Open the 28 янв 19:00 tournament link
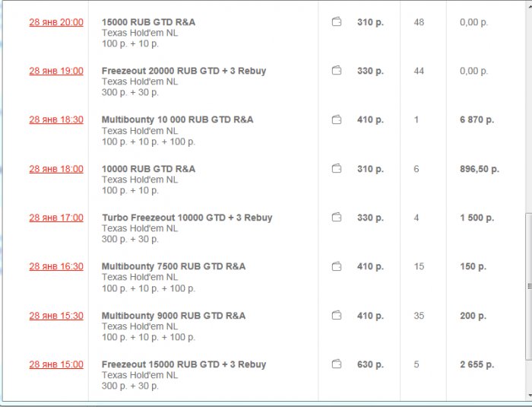 [56, 72]
